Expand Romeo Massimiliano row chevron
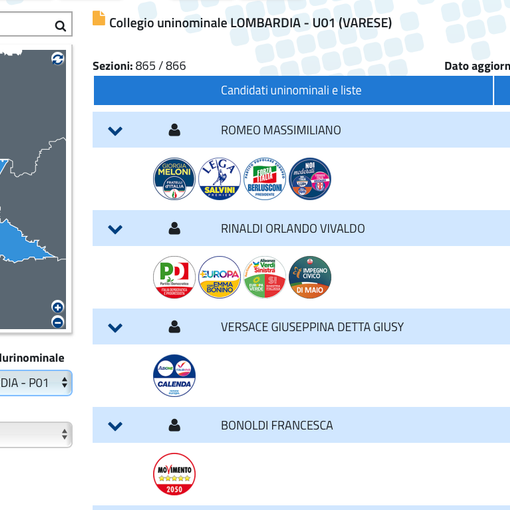The image size is (510, 510). 115,131
